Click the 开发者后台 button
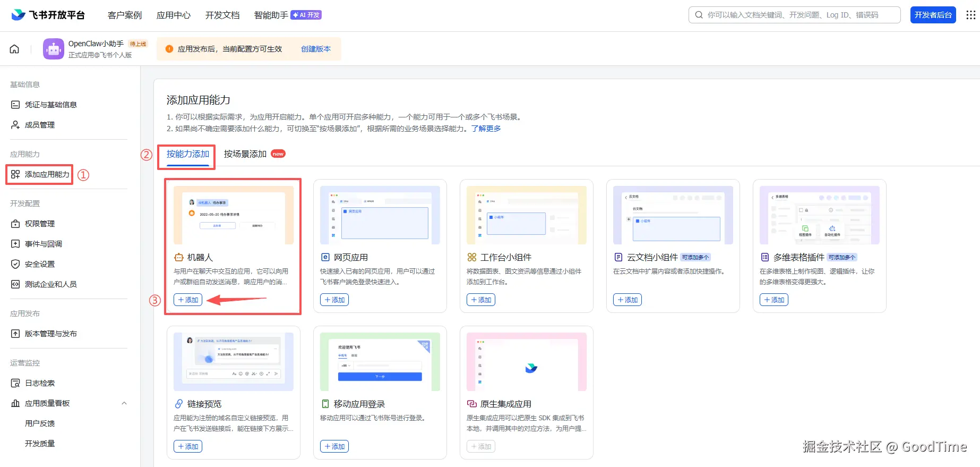The height and width of the screenshot is (467, 980). 933,15
